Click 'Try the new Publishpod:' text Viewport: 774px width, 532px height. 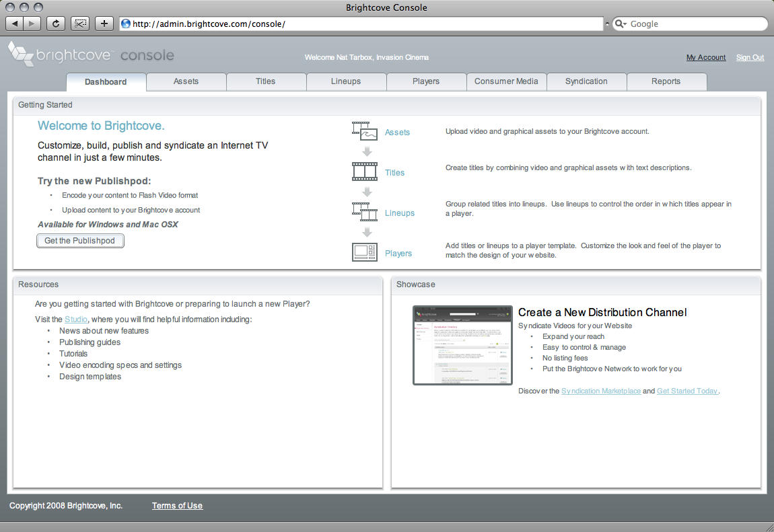click(94, 181)
